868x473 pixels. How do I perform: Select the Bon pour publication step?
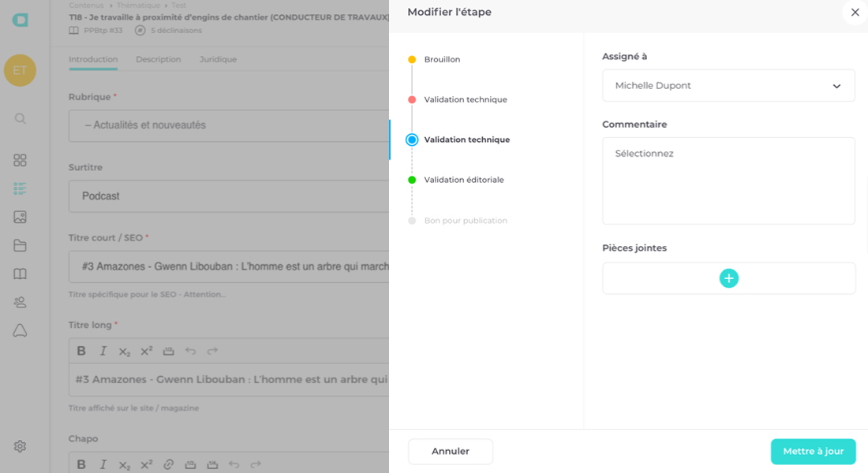coord(465,221)
